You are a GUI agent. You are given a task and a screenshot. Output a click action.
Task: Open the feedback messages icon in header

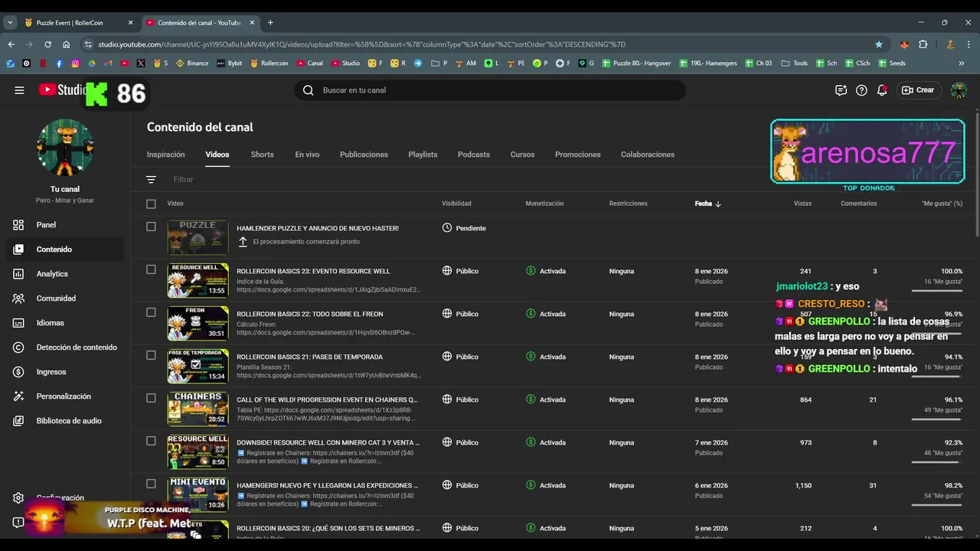[x=841, y=90]
